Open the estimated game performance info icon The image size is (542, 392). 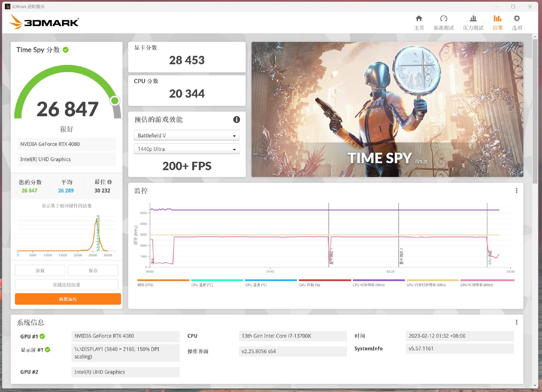coord(236,119)
